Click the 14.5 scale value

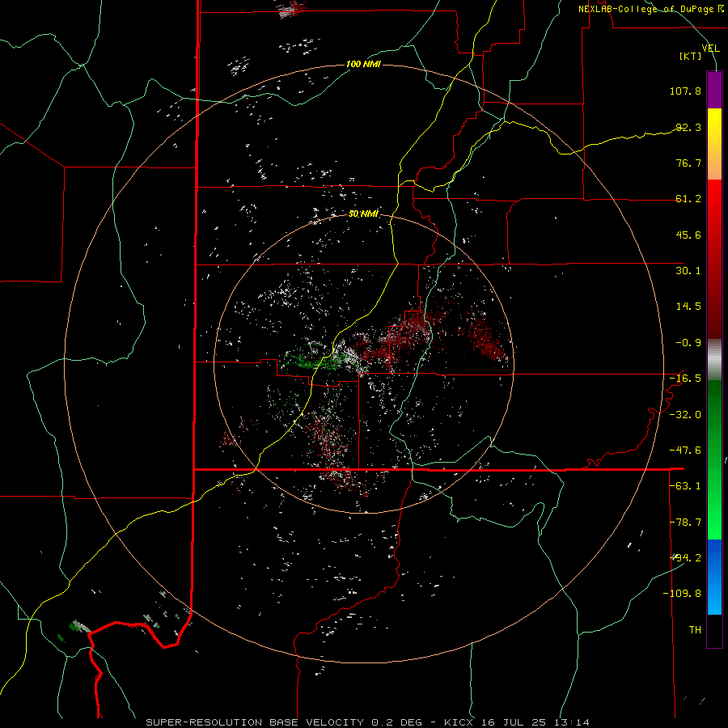coord(688,307)
